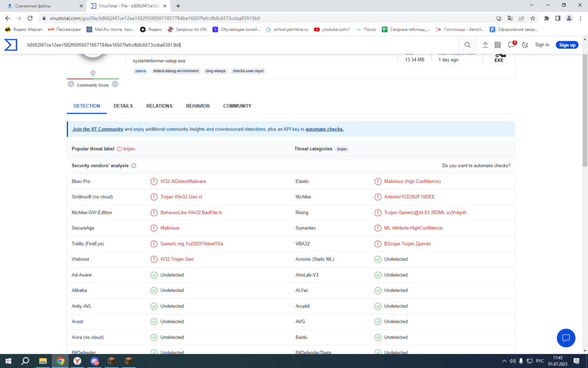588x368 pixels.
Task: Click the checks-user-input tag
Action: pyautogui.click(x=248, y=71)
